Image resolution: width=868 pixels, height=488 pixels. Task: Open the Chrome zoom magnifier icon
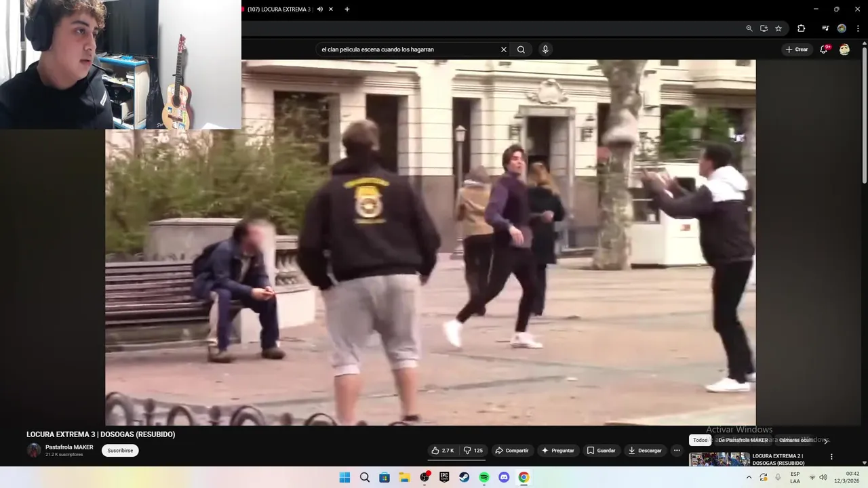749,28
